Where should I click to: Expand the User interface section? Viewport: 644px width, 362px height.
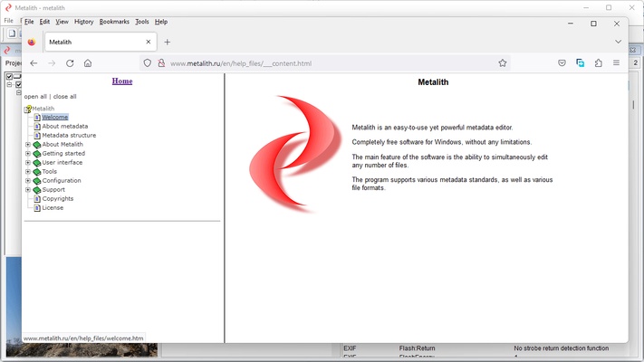tap(28, 163)
